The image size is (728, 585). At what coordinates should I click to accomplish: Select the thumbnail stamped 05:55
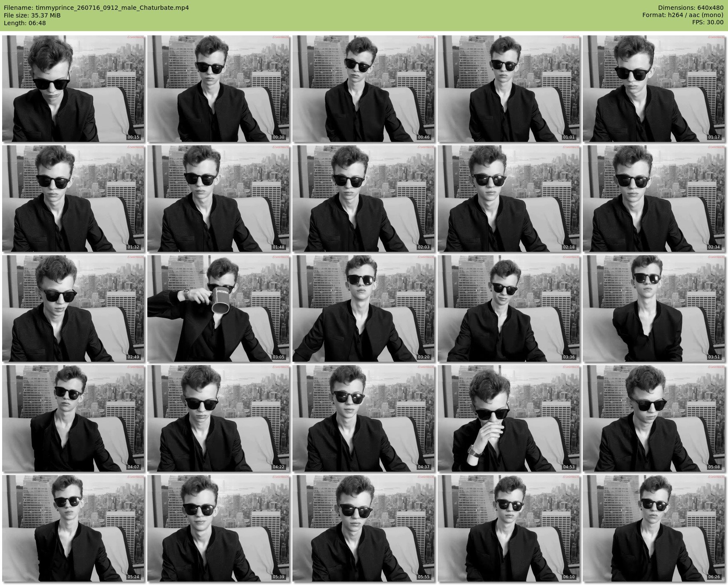click(x=363, y=528)
